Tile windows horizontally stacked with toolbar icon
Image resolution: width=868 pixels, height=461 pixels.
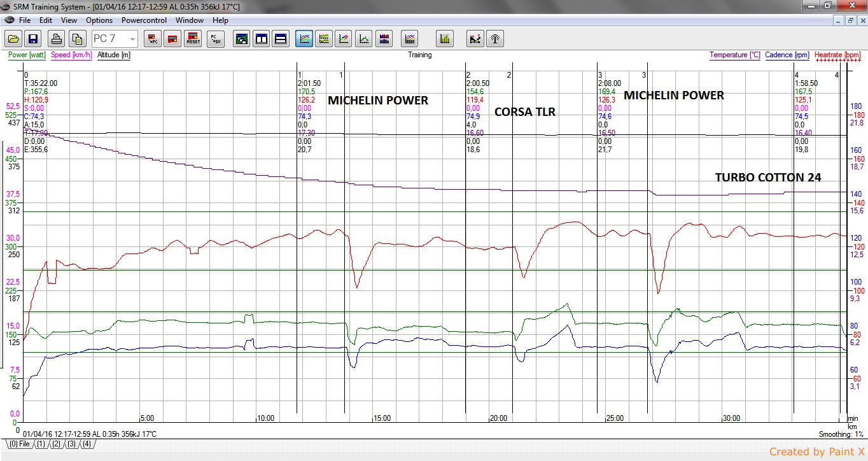pos(281,39)
